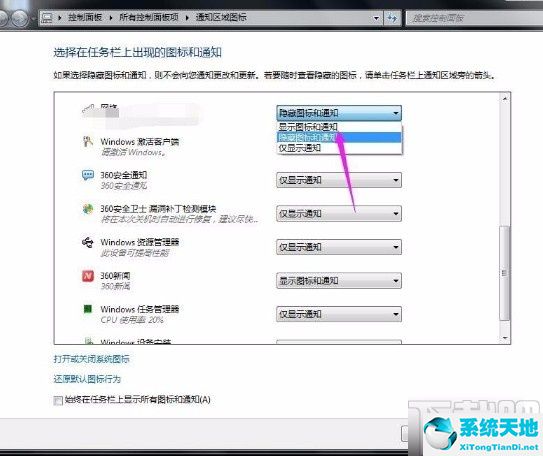Select highlighted 隐藏图标和通知 option
The width and height of the screenshot is (543, 456).
(x=339, y=137)
